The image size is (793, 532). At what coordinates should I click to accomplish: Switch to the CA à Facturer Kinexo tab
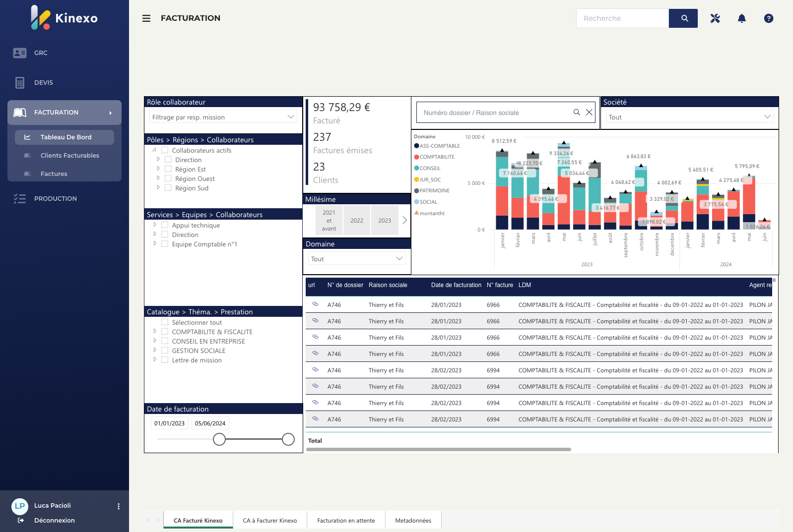click(x=269, y=521)
